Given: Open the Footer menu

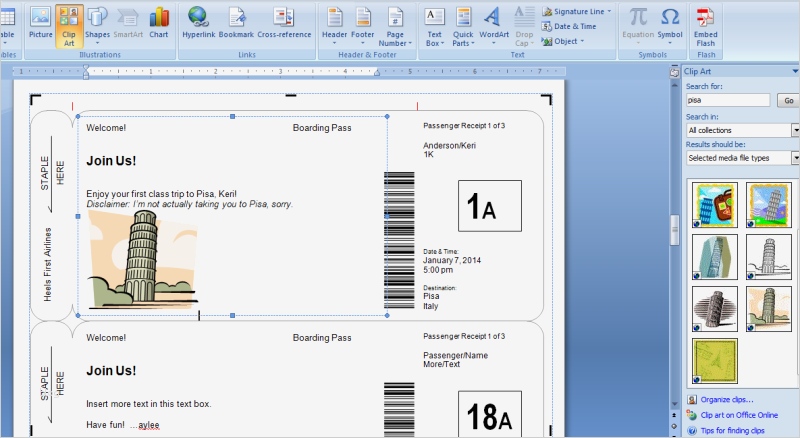Looking at the screenshot, I should click(363, 25).
